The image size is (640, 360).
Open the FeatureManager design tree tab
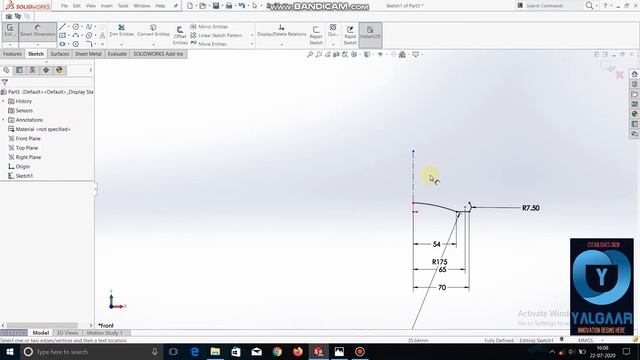pyautogui.click(x=6, y=70)
